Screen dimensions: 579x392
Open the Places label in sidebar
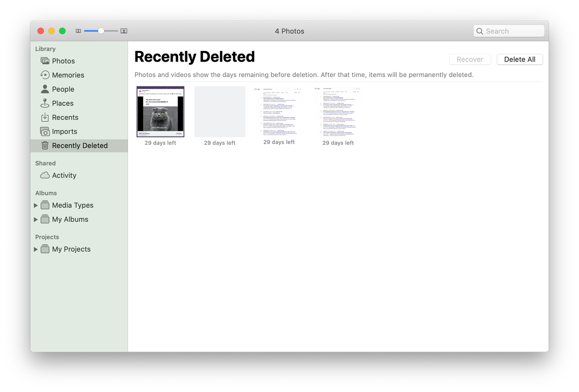(62, 103)
